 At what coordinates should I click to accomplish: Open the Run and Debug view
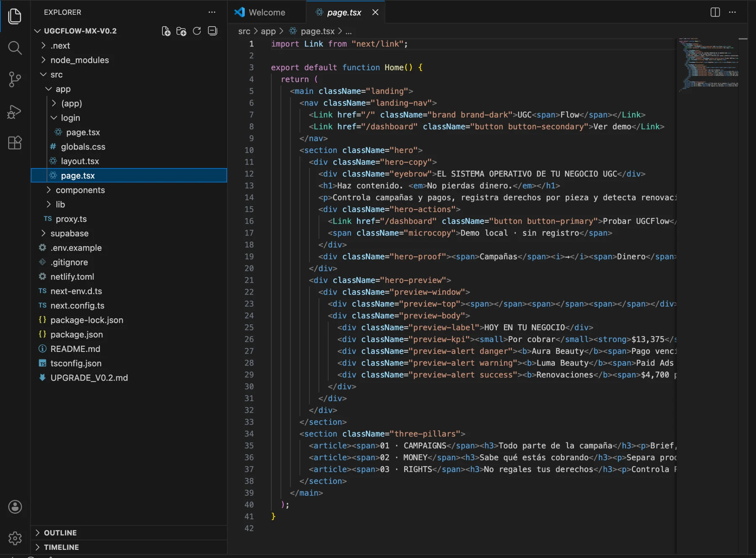click(x=15, y=111)
